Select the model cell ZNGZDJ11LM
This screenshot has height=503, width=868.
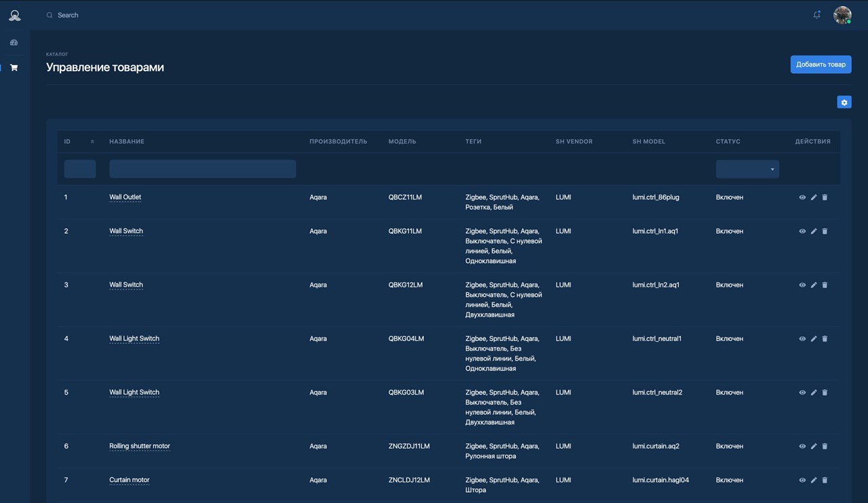(x=409, y=446)
